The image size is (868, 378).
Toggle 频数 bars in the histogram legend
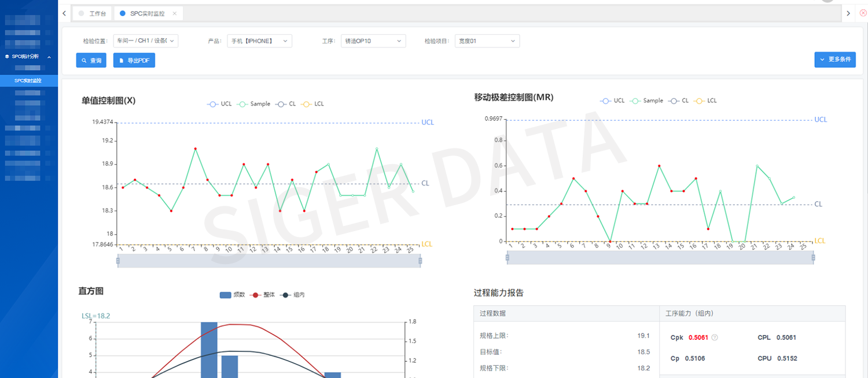[232, 295]
